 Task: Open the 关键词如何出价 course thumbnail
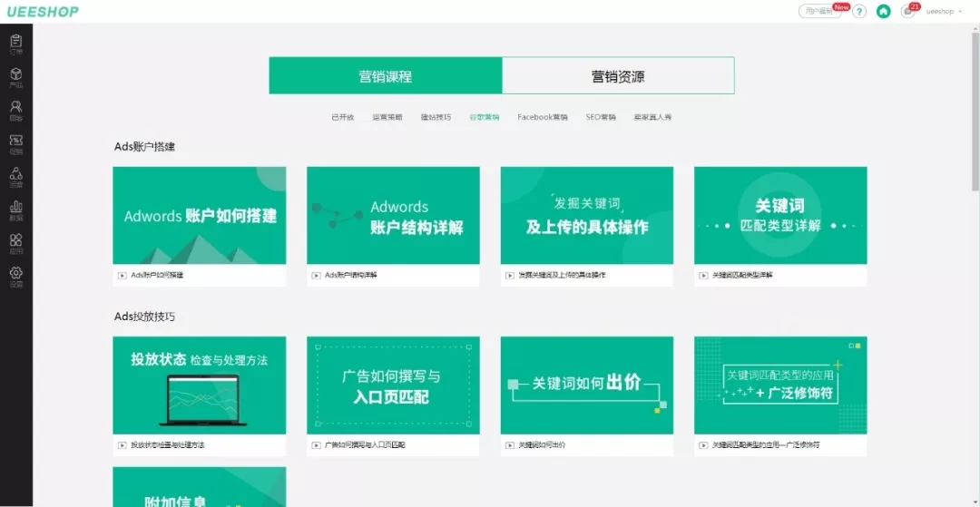click(586, 385)
